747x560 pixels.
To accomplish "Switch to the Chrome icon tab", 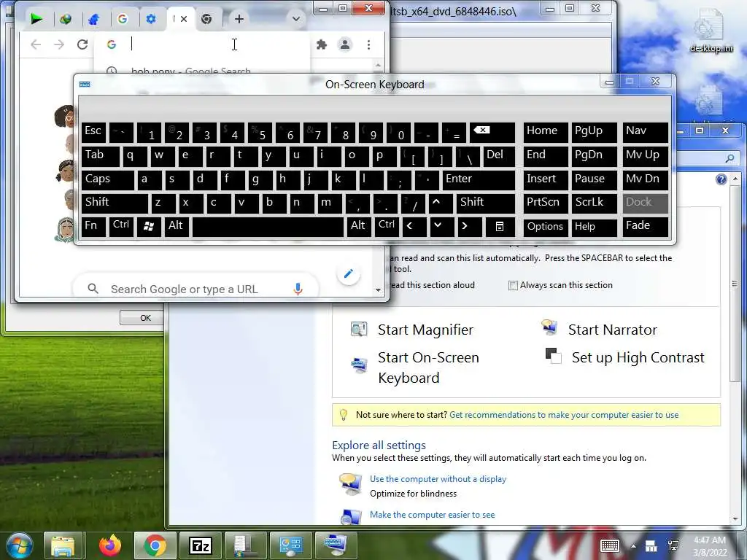I will click(x=206, y=19).
